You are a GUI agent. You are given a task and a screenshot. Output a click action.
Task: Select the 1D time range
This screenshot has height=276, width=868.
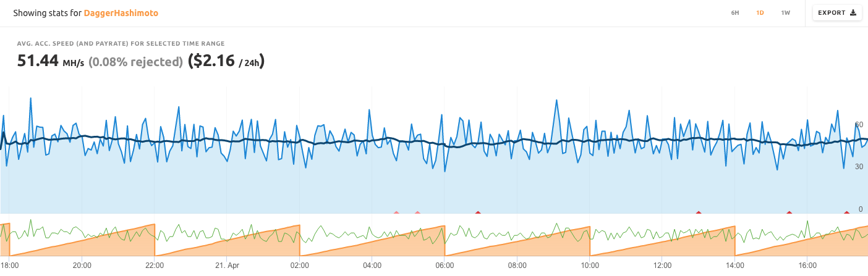coord(760,13)
